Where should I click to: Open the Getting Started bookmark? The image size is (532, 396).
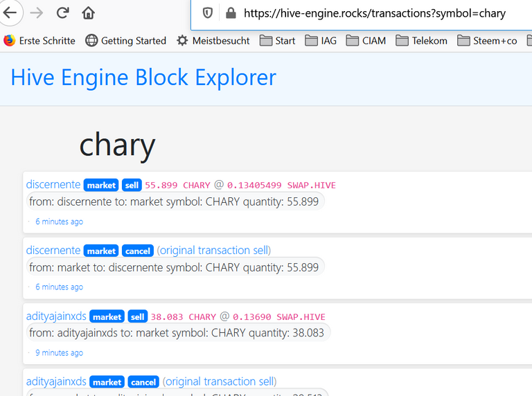click(x=125, y=41)
